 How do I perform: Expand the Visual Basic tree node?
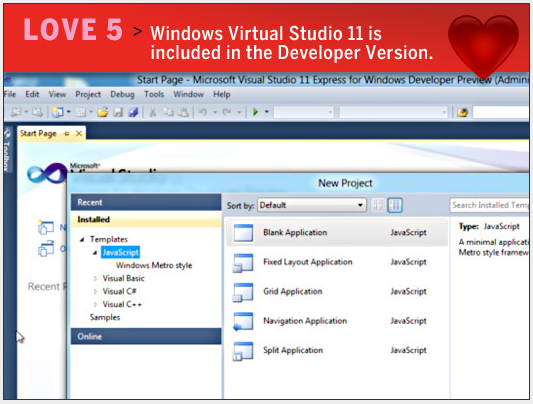click(x=96, y=279)
